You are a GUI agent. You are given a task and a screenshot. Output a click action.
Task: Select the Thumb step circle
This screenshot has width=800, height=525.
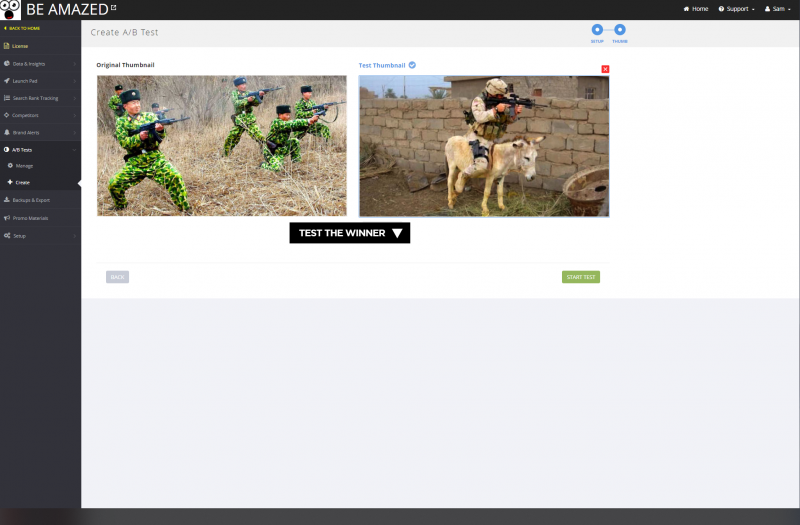tap(620, 30)
